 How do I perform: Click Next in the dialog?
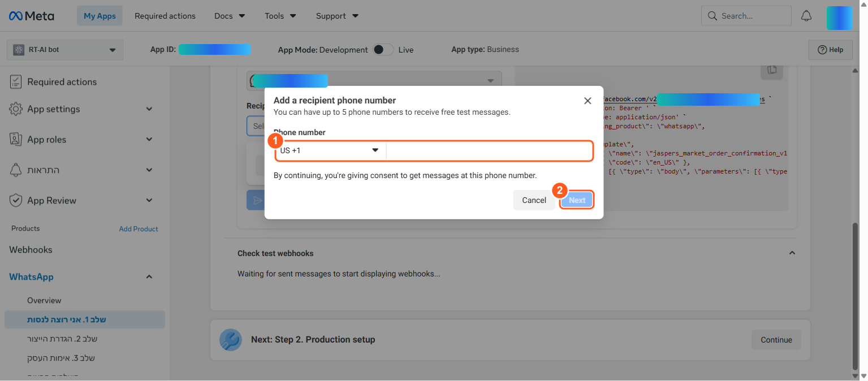click(x=577, y=200)
